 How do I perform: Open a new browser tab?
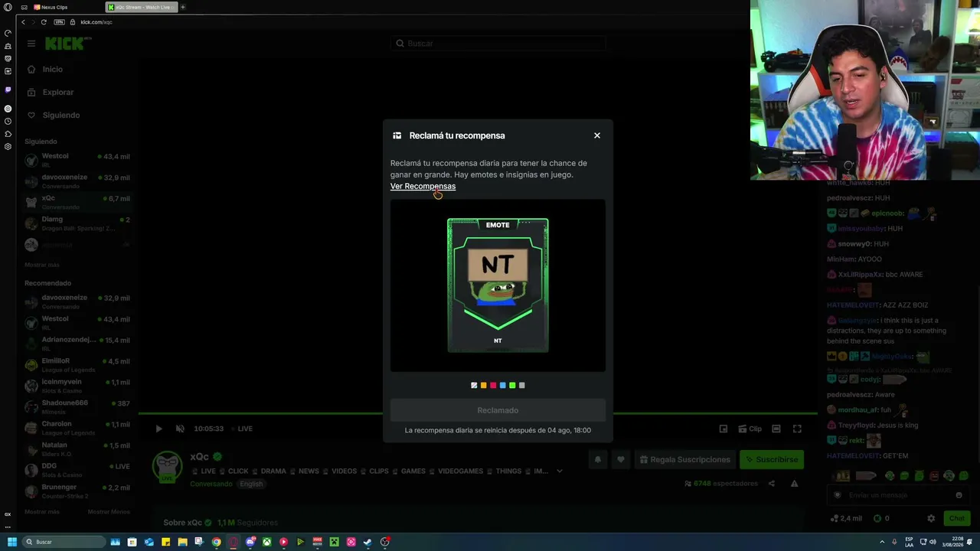(x=183, y=7)
